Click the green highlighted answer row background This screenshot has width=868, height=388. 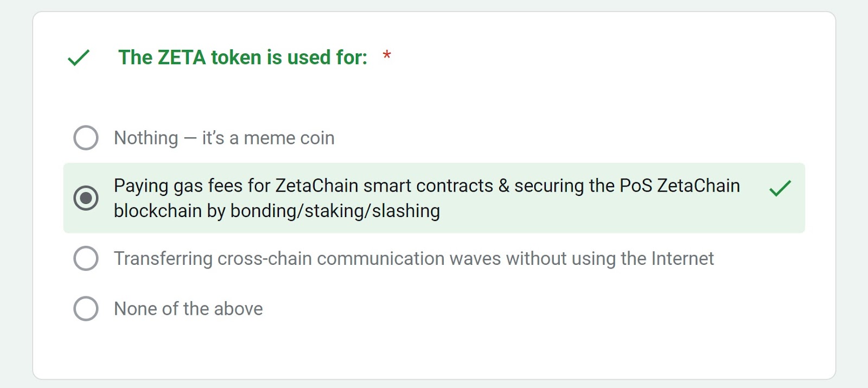coord(434,198)
